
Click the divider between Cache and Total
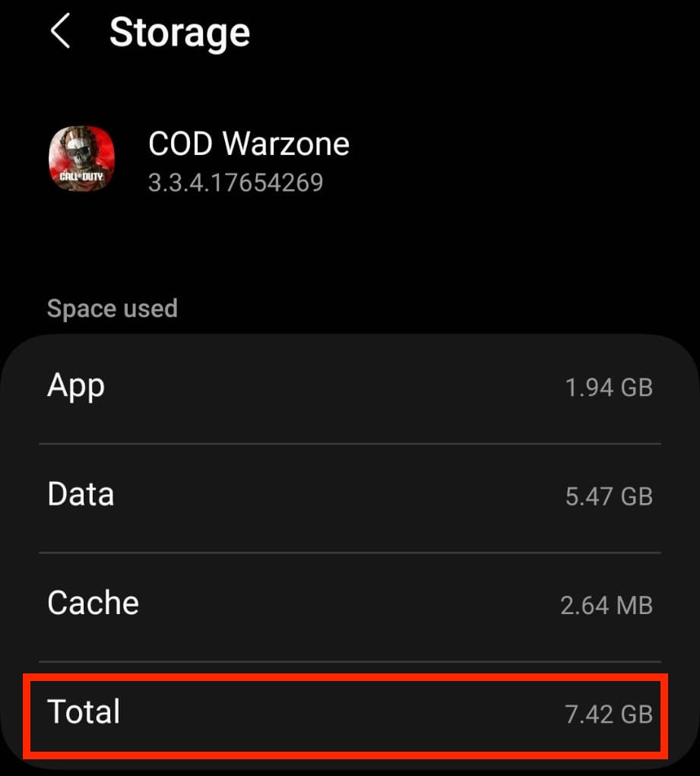click(350, 661)
